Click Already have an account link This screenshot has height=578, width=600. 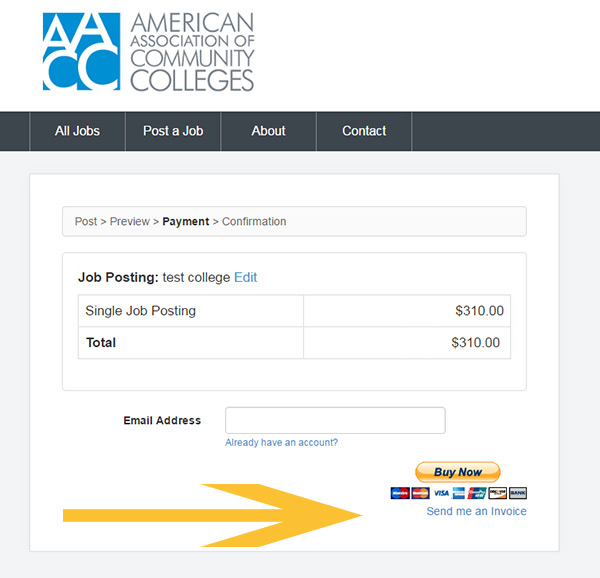pos(281,443)
